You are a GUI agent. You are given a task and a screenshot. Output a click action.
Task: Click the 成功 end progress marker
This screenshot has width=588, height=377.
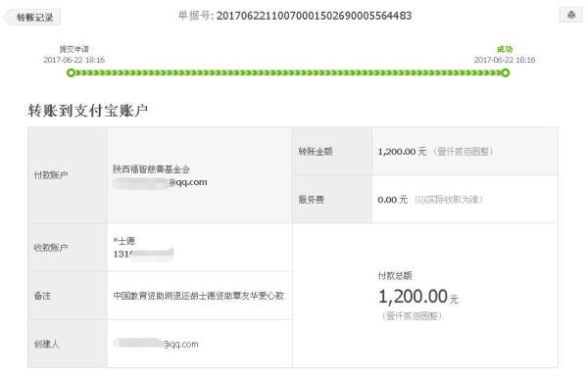[x=506, y=72]
